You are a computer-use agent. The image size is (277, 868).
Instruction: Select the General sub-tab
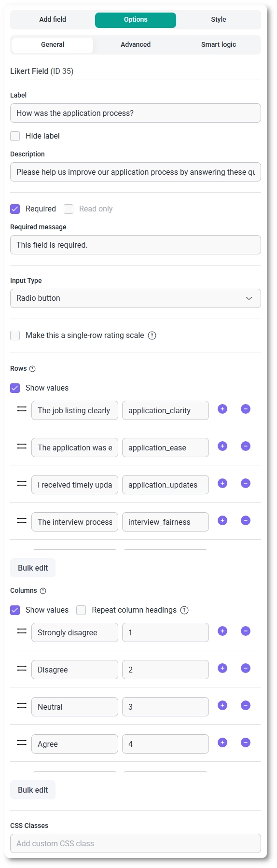click(53, 45)
